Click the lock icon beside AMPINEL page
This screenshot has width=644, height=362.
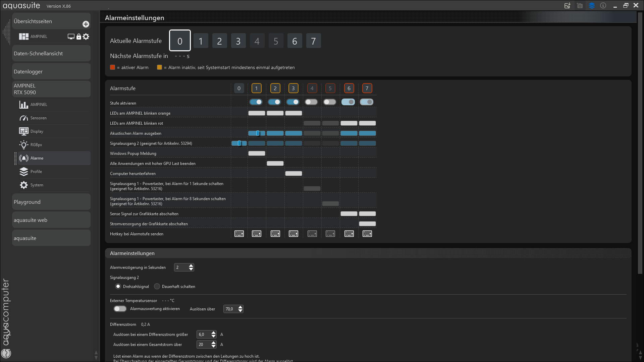(79, 37)
